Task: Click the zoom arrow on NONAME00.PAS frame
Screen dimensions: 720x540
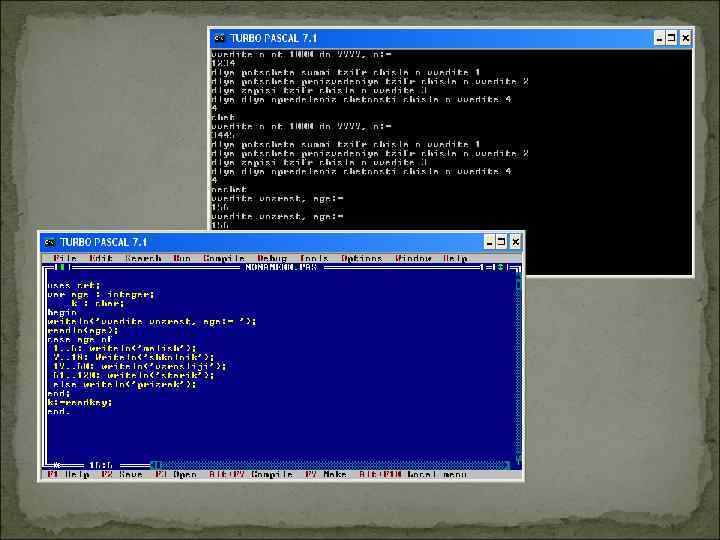Action: coord(501,267)
